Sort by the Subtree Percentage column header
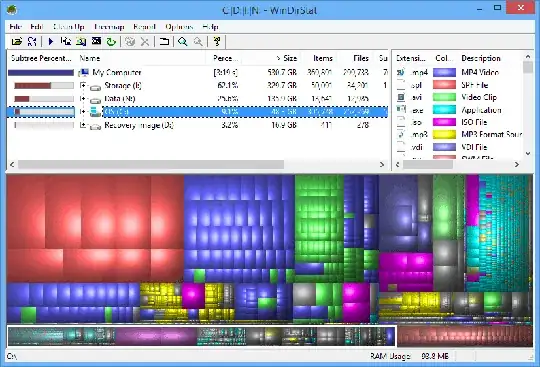 pyautogui.click(x=41, y=58)
